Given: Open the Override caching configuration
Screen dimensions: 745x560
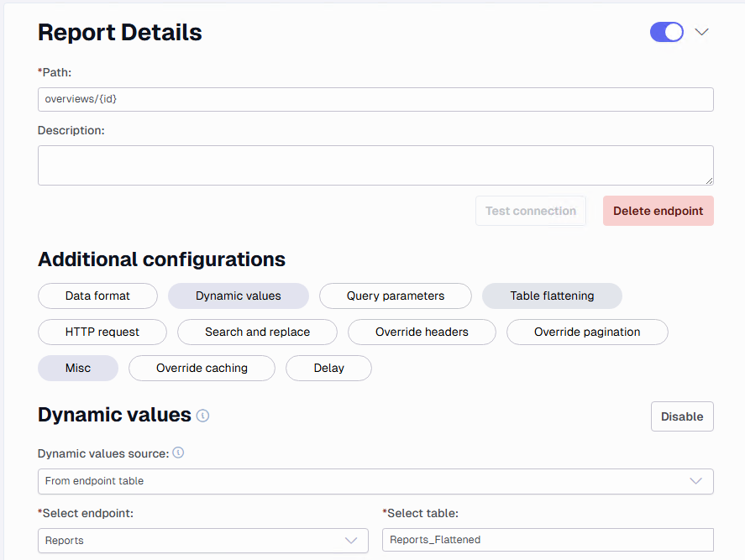Looking at the screenshot, I should click(202, 368).
